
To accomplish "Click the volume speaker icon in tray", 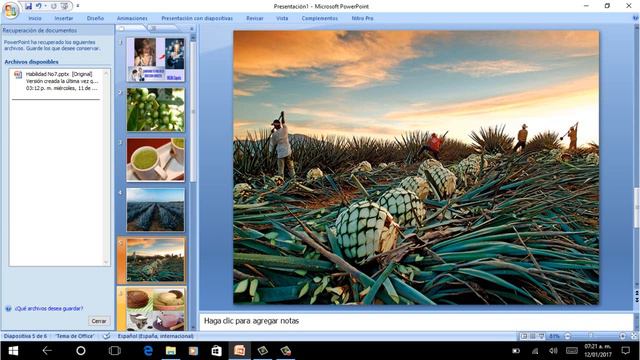I will click(x=553, y=351).
